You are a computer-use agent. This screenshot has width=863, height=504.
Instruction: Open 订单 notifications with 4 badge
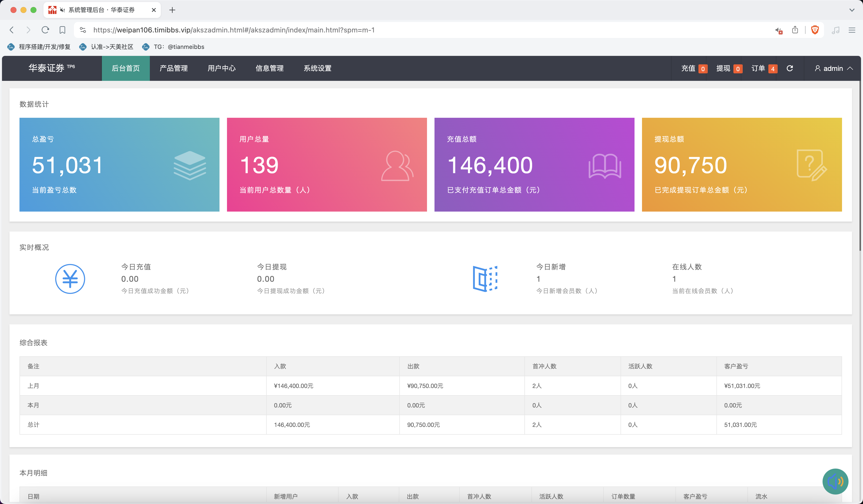pyautogui.click(x=764, y=68)
